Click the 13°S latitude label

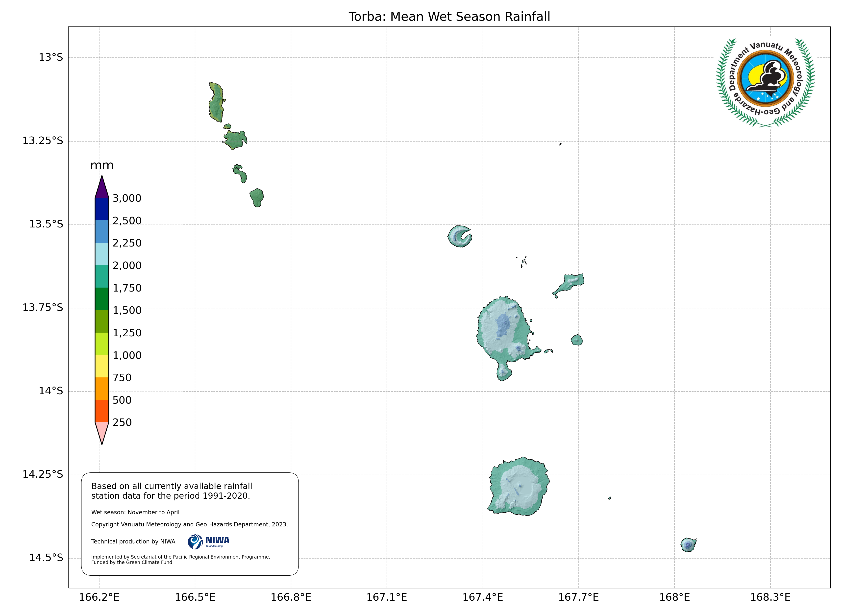tap(51, 57)
